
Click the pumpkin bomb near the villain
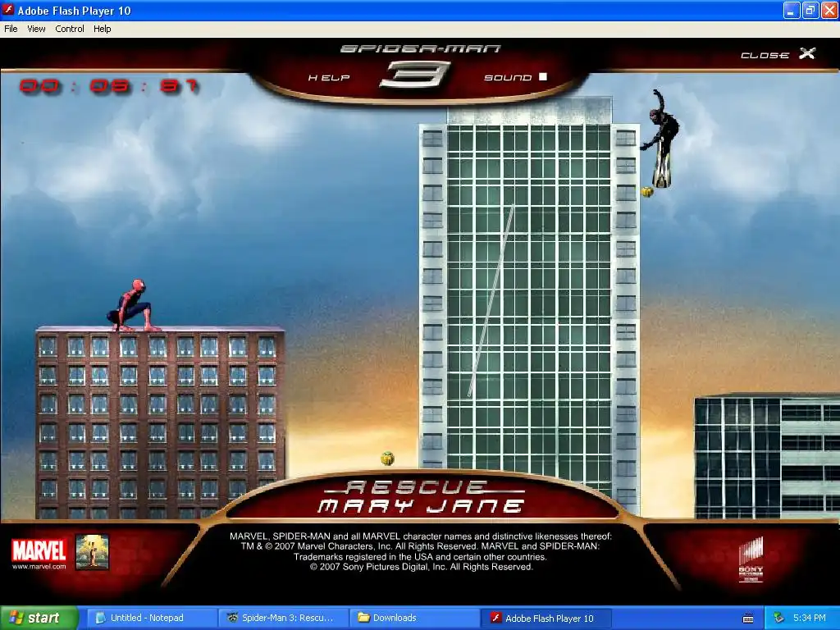tap(647, 191)
